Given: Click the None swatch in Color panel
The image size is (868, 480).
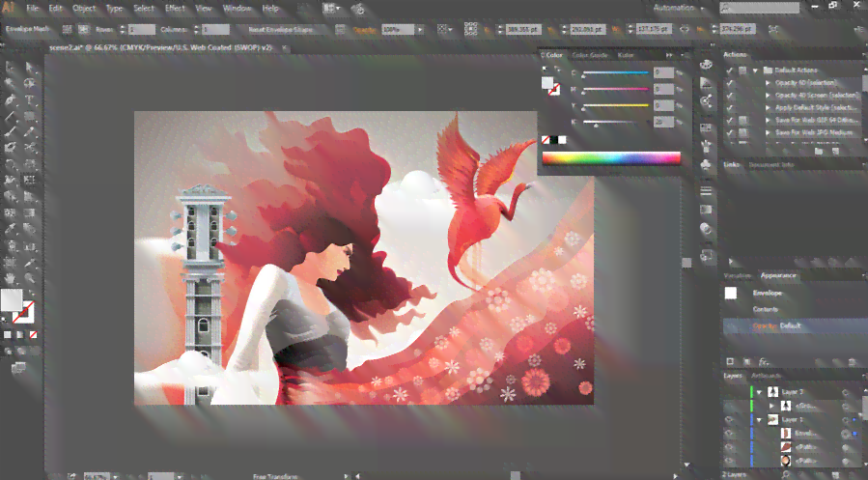Looking at the screenshot, I should (546, 140).
